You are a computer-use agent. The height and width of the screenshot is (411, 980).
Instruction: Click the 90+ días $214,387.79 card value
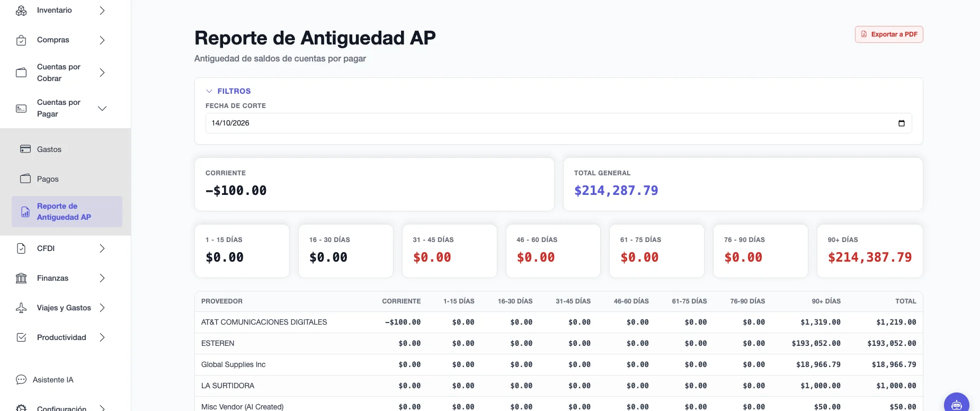[x=870, y=257]
